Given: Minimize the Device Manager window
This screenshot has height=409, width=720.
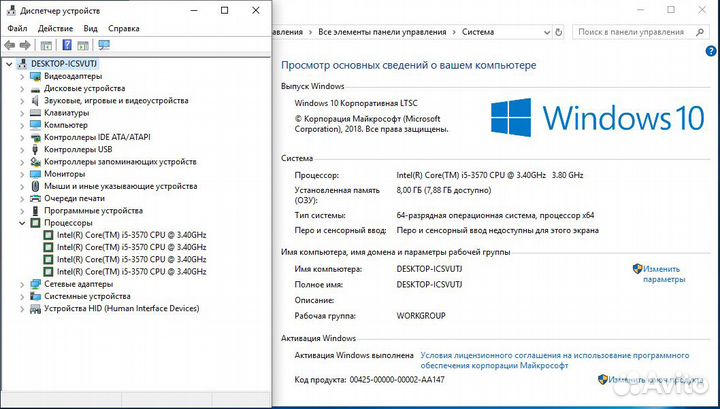Looking at the screenshot, I should (x=194, y=11).
